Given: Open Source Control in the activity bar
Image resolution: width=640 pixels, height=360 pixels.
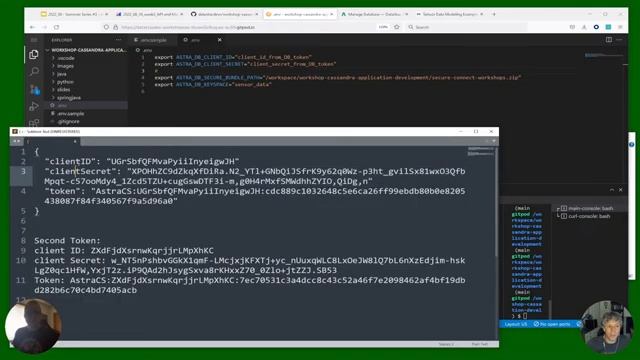Looking at the screenshot, I should (x=35, y=89).
